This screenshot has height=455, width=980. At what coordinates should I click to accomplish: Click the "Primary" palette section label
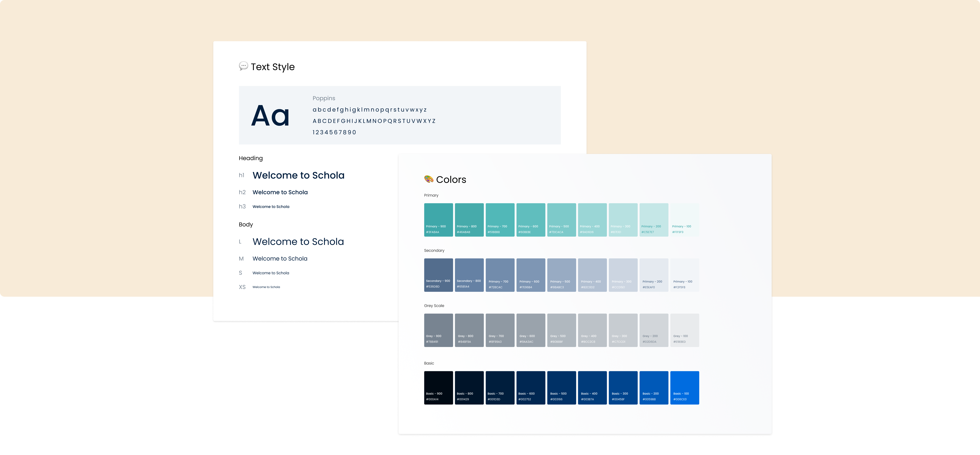[431, 195]
